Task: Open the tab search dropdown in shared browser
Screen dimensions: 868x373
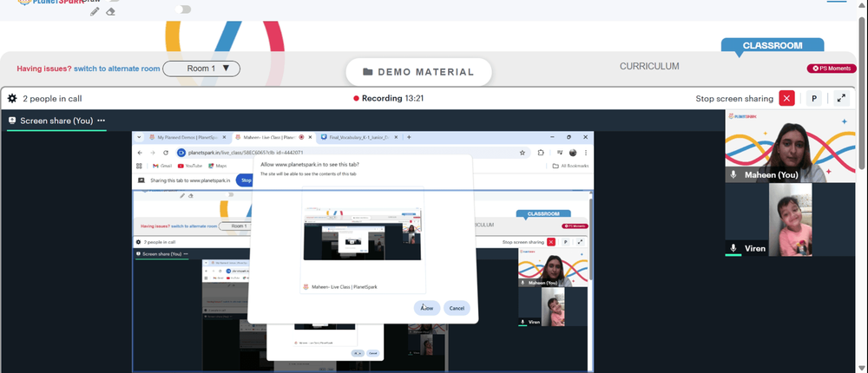Action: pos(138,137)
